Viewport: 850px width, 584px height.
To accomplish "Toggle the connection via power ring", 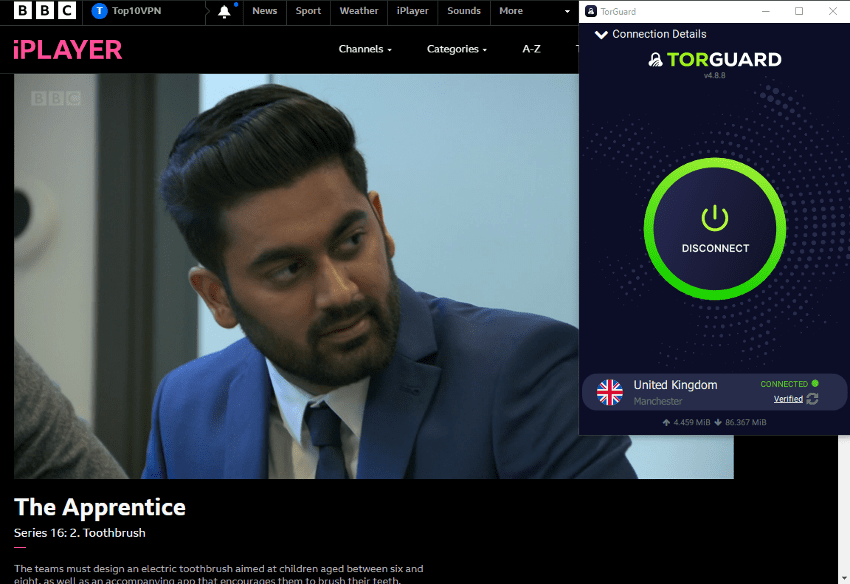I will [714, 228].
